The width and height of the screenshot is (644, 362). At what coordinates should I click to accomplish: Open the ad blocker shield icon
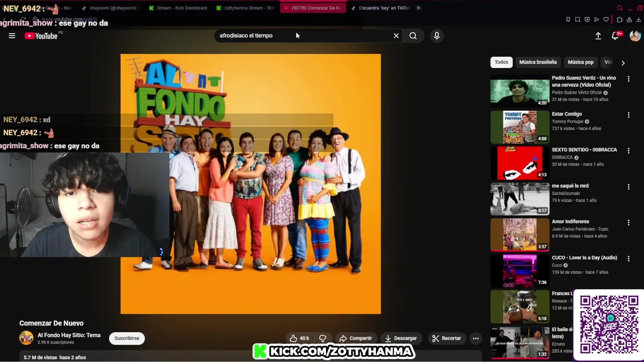(587, 20)
